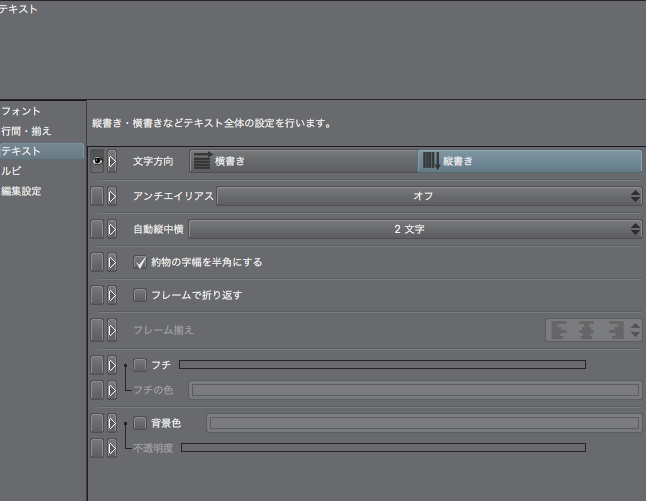Expand the triangle next to アンチエイリアス

click(112, 196)
